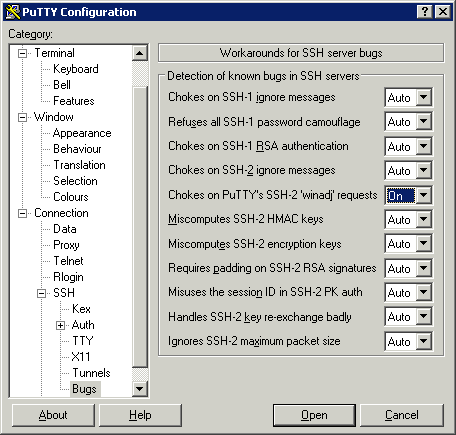Viewport: 456px width, 435px height.
Task: Open the session with Open button
Action: click(314, 415)
